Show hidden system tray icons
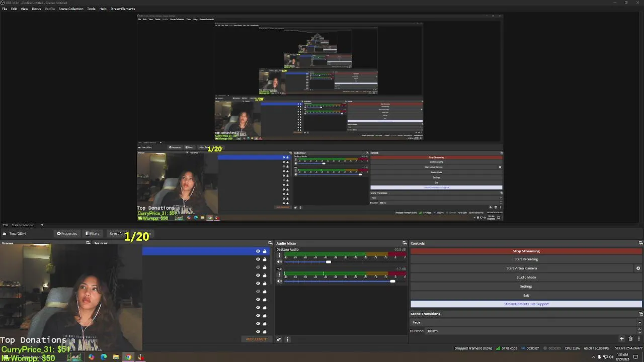The width and height of the screenshot is (644, 362). [x=593, y=357]
